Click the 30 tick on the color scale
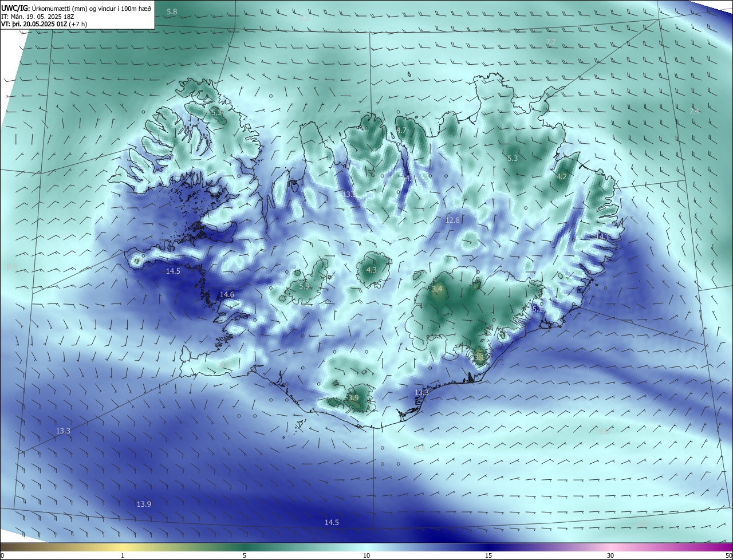This screenshot has height=560, width=733. point(610,555)
